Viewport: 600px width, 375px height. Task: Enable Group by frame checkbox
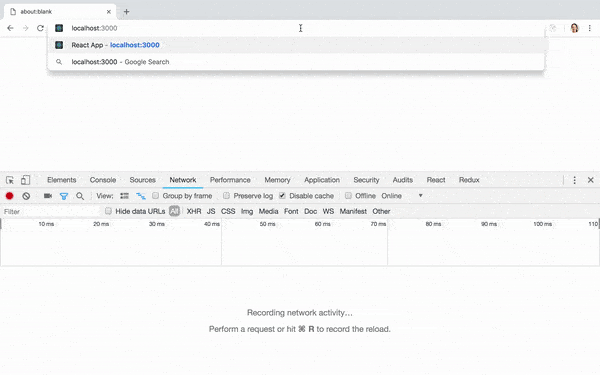coord(155,196)
